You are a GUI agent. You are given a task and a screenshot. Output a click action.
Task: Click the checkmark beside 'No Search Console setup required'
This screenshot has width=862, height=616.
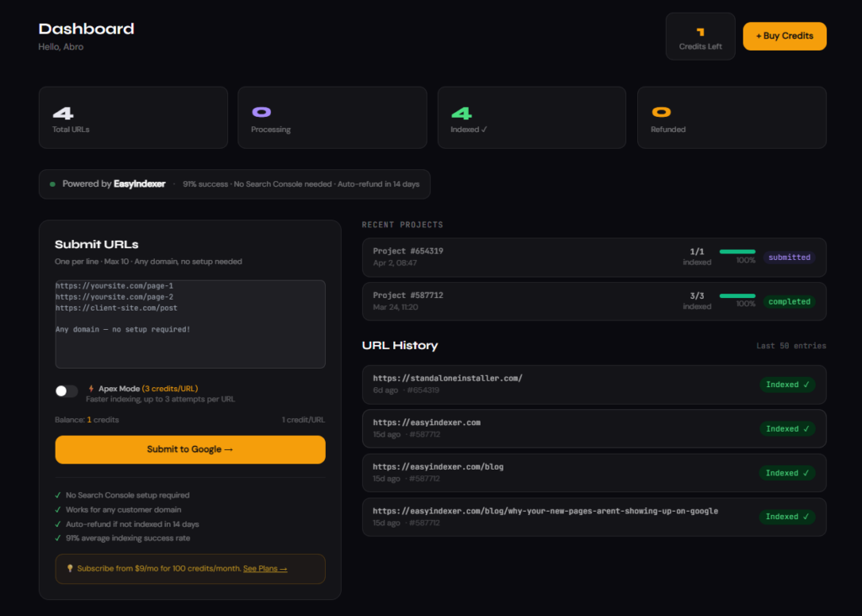57,495
